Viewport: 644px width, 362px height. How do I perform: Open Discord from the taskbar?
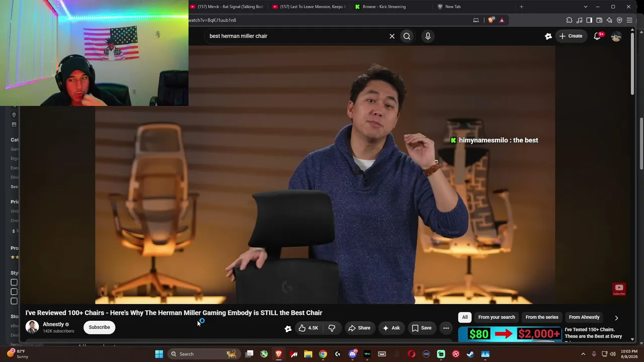[352, 354]
